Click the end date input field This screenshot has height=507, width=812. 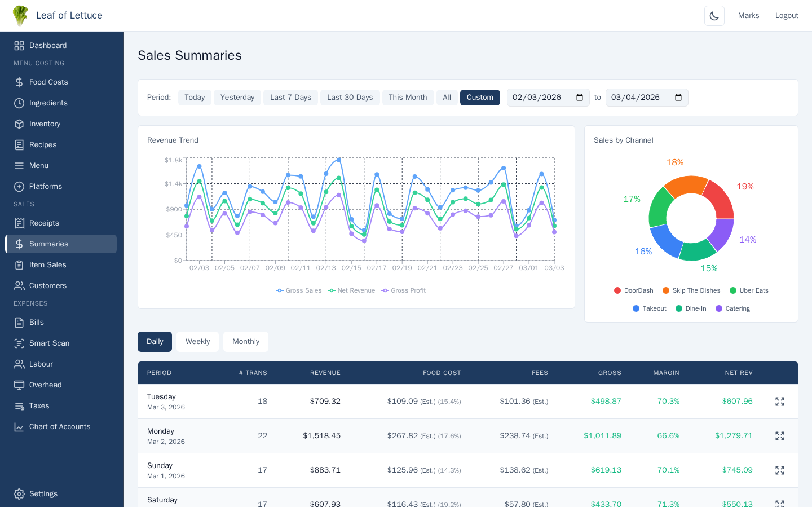point(637,98)
